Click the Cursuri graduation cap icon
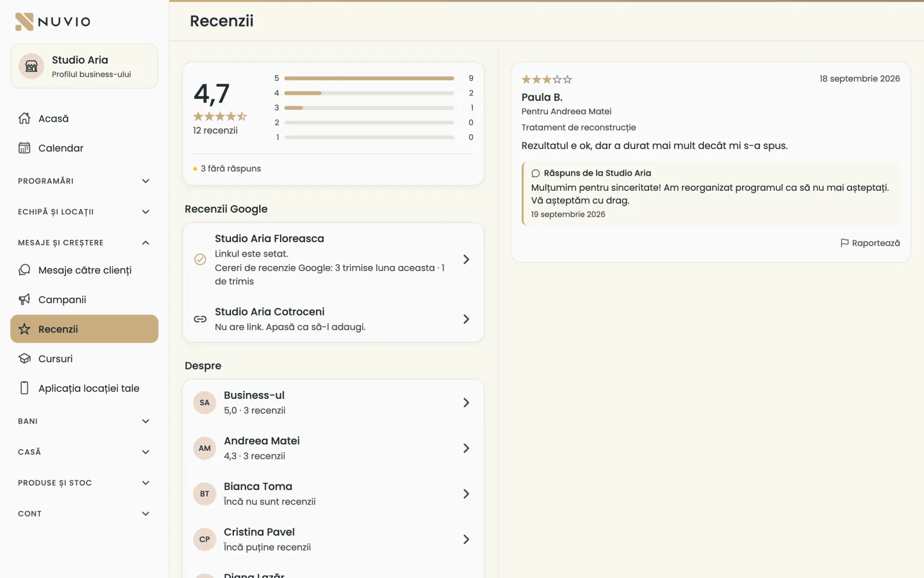 click(24, 358)
